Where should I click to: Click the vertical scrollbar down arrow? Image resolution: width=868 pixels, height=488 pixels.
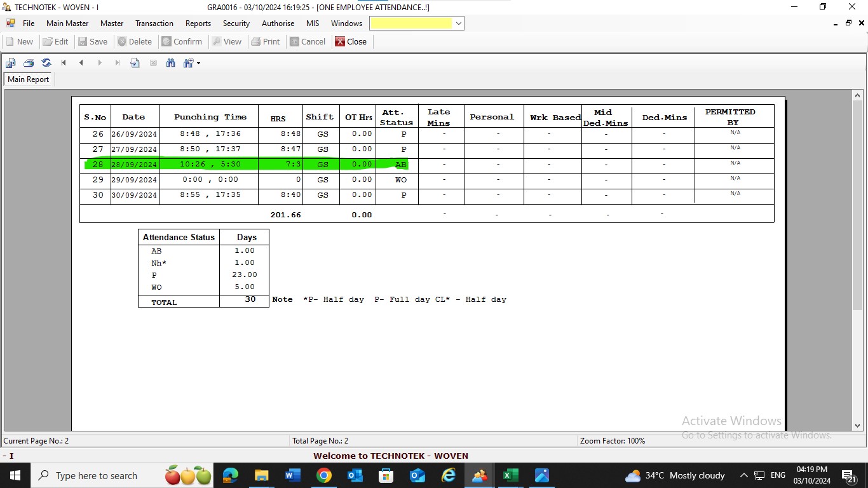(x=858, y=426)
